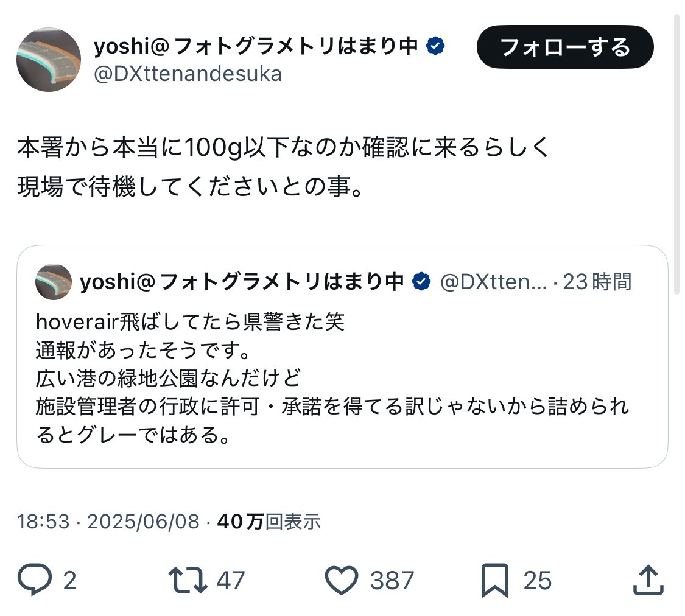
Task: Click the blue verified badge beside the author name
Action: pyautogui.click(x=435, y=46)
